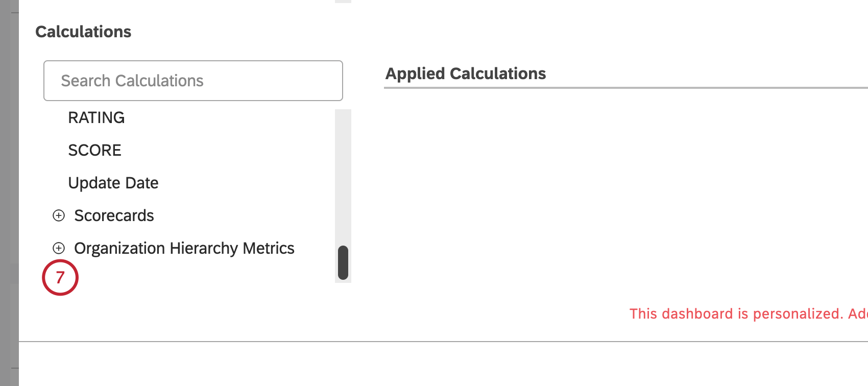
Task: Choose the Update Date calculation
Action: (113, 182)
